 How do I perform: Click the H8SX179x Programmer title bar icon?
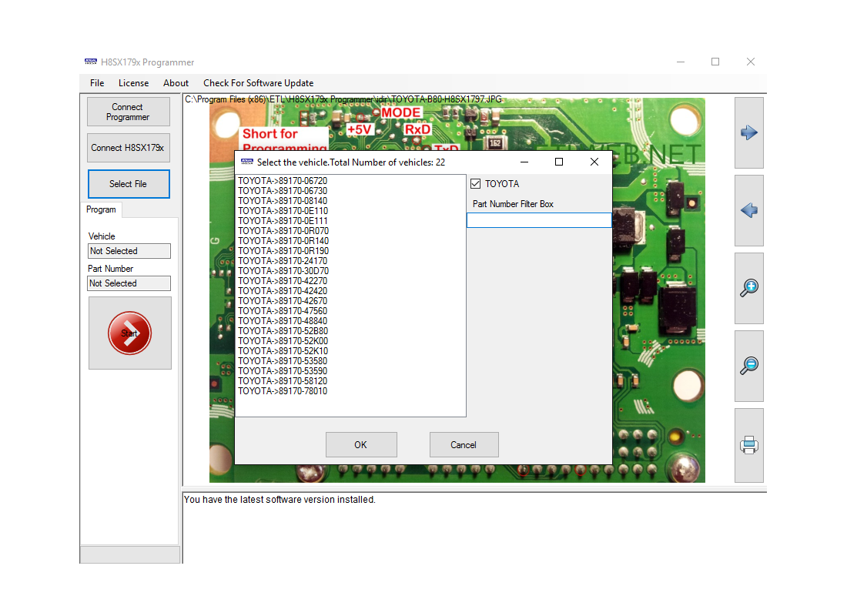pyautogui.click(x=91, y=62)
